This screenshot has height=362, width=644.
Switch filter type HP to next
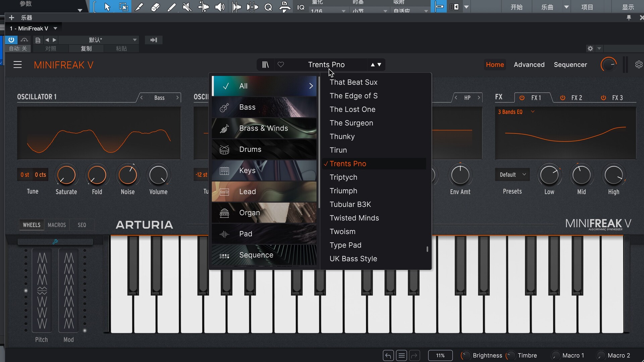(x=479, y=98)
